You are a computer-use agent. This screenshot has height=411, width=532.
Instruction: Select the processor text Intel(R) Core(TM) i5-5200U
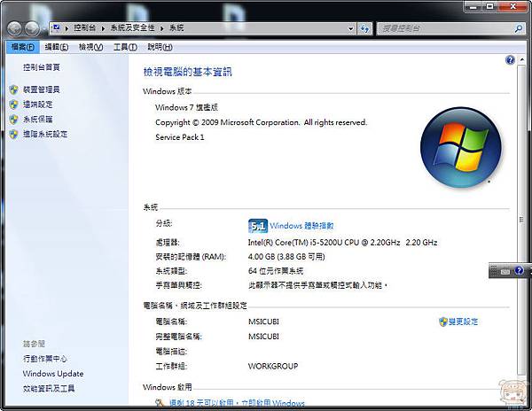(342, 243)
